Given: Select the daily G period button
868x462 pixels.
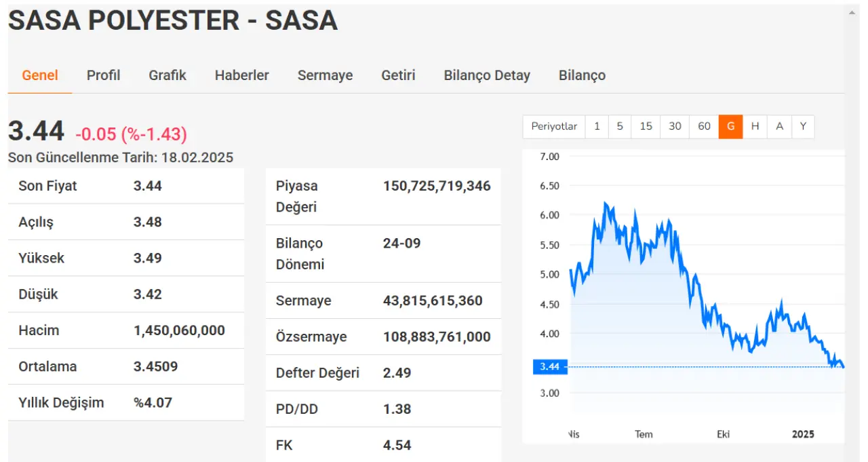Looking at the screenshot, I should coord(730,127).
